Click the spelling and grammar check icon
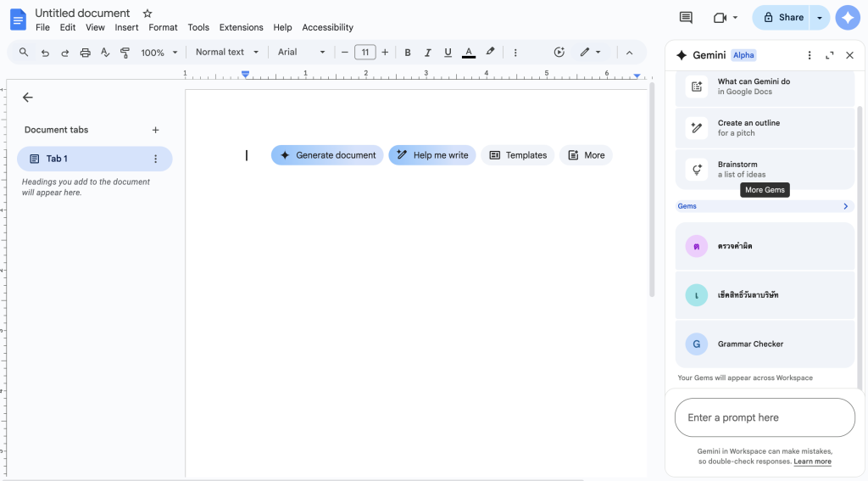Screen dimensions: 868x481 (x=105, y=53)
